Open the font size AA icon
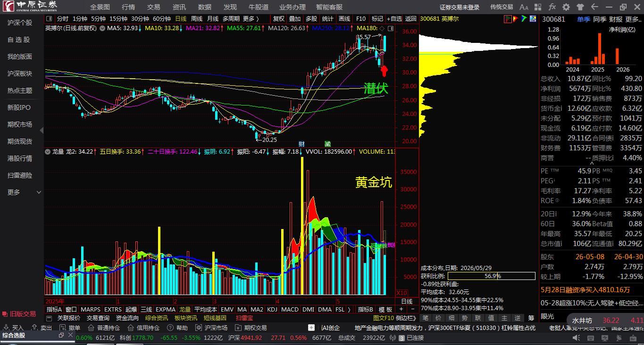 (x=524, y=7)
